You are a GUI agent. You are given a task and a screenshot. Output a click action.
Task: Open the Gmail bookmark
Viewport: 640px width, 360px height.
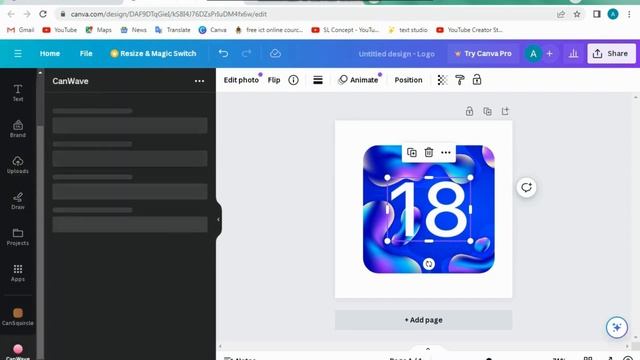(20, 30)
